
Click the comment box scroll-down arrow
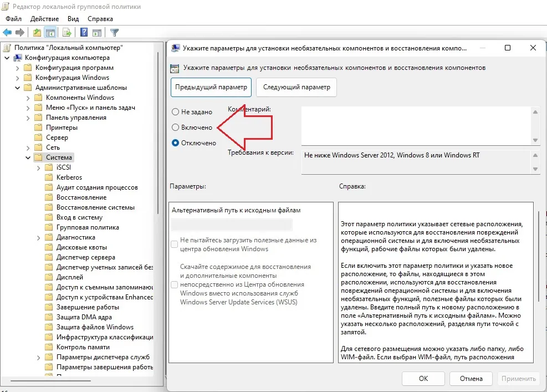coord(535,140)
